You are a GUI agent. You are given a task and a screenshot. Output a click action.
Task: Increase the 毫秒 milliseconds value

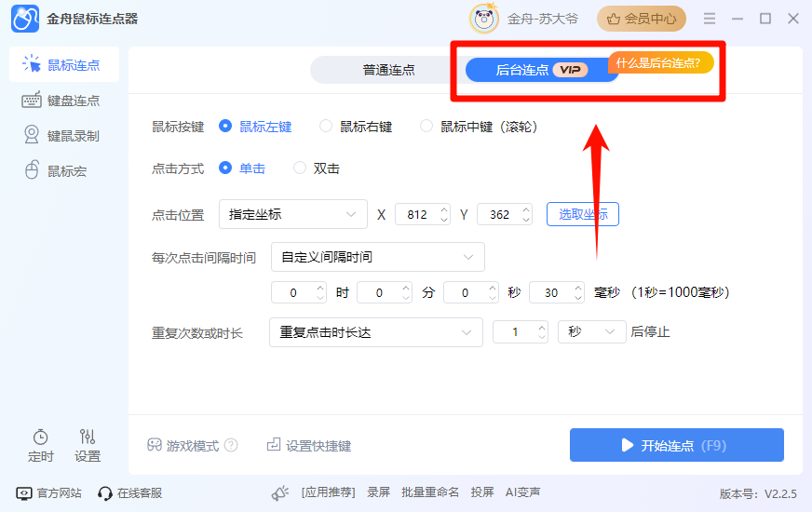coord(578,288)
